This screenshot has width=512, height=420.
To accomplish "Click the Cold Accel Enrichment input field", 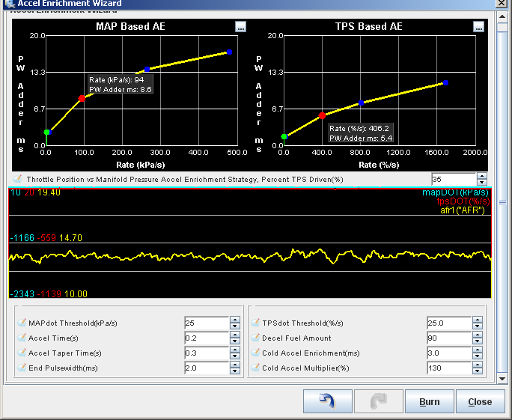I will tap(448, 353).
